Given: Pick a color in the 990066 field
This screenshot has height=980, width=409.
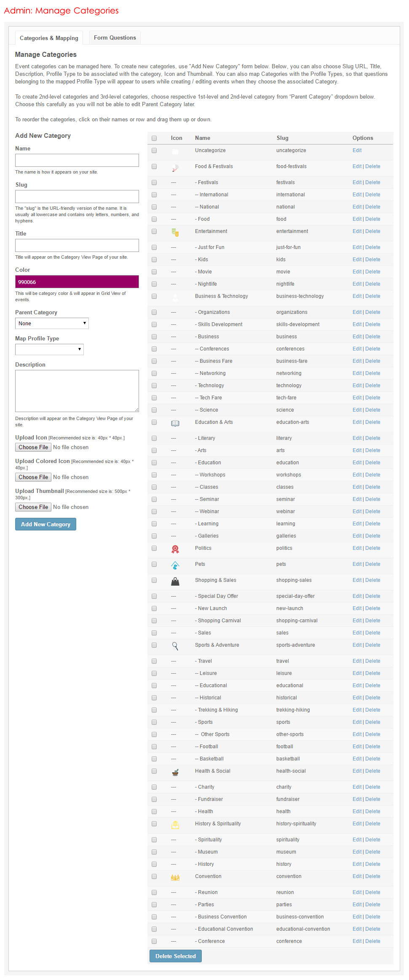Looking at the screenshot, I should point(77,282).
